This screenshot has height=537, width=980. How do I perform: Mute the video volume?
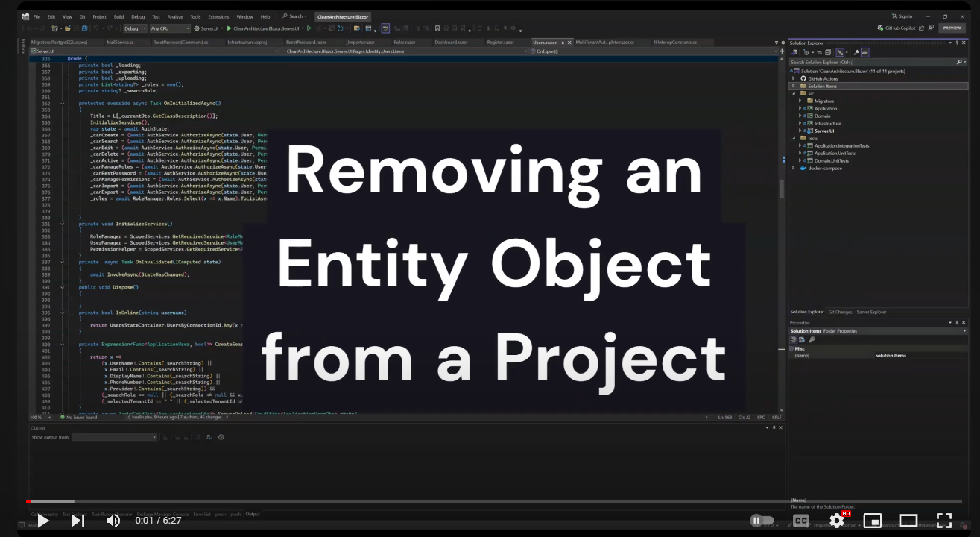[x=113, y=521]
